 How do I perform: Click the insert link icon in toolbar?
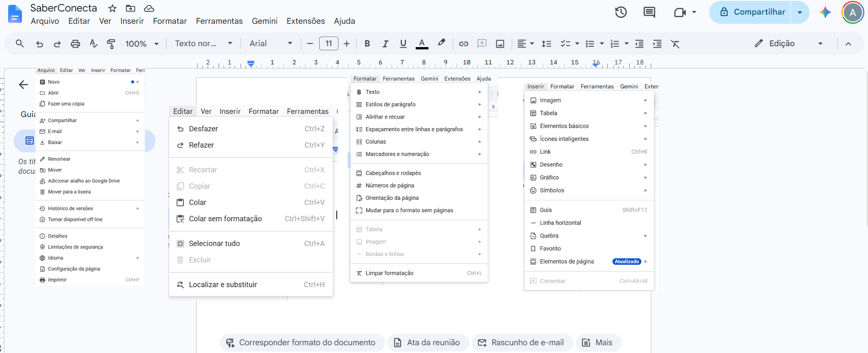click(x=464, y=44)
